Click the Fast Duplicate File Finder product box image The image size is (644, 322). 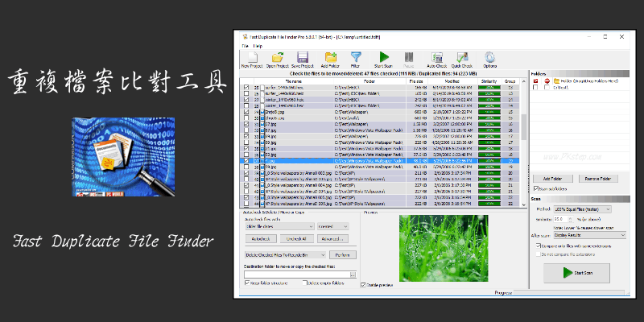(x=123, y=156)
